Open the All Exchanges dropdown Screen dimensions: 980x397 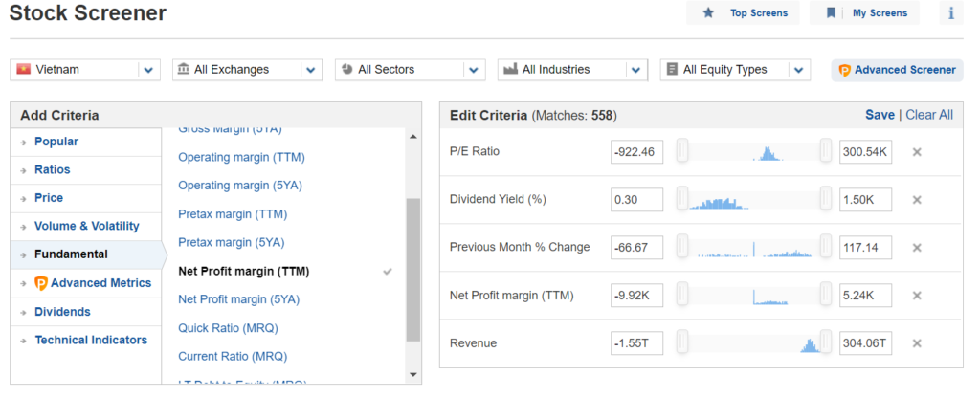248,70
